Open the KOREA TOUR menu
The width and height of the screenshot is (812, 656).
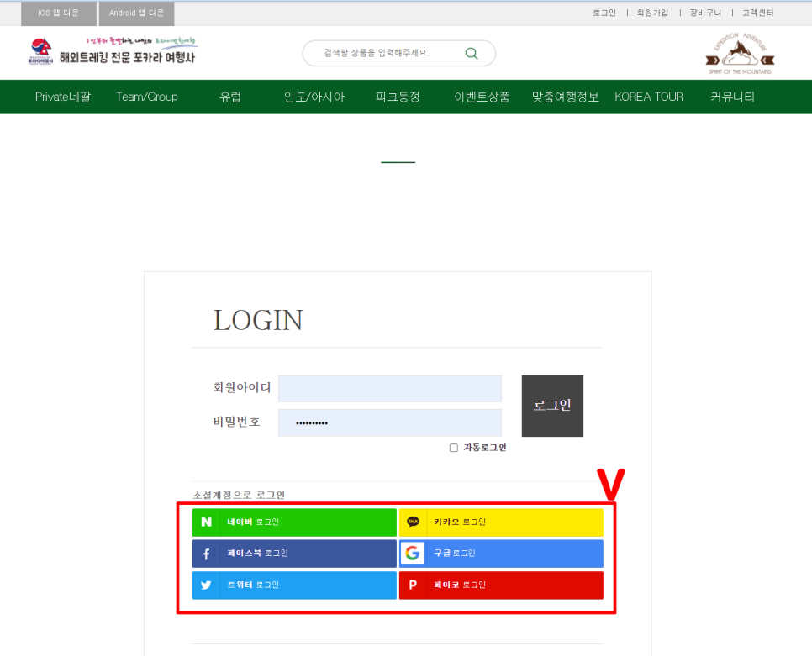649,97
